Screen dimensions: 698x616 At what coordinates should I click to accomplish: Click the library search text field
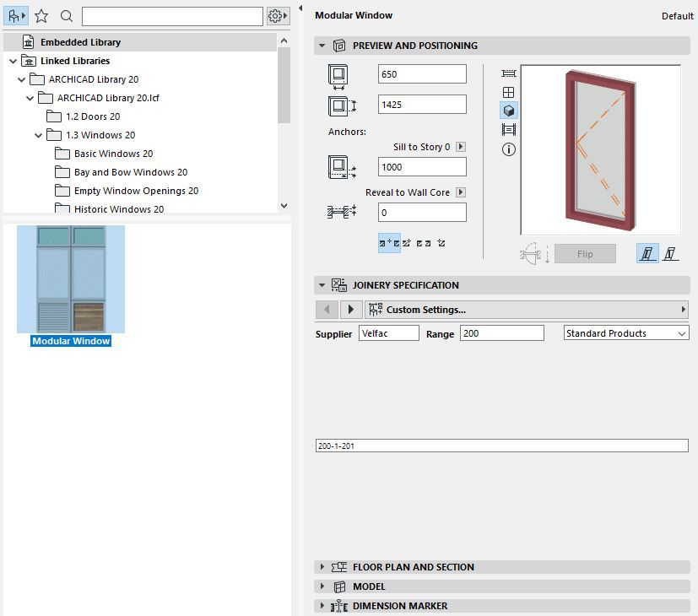(x=172, y=16)
